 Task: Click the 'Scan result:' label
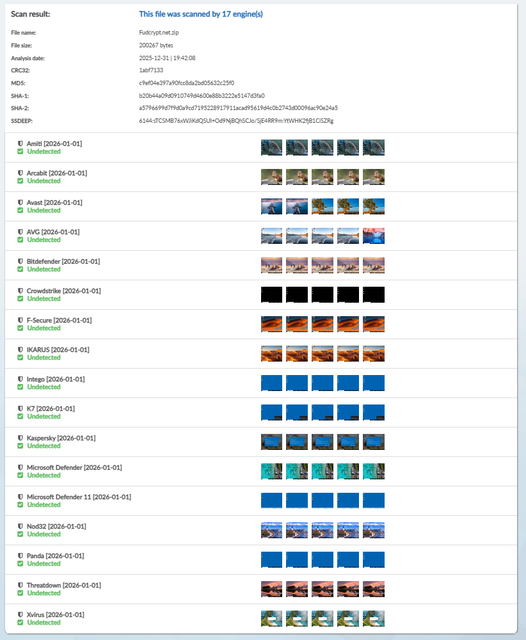(x=31, y=14)
